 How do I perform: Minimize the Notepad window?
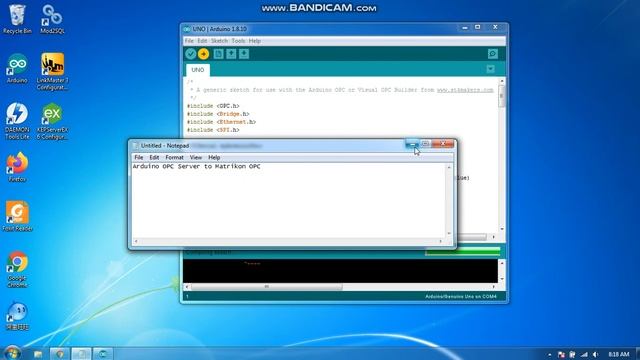tap(412, 144)
